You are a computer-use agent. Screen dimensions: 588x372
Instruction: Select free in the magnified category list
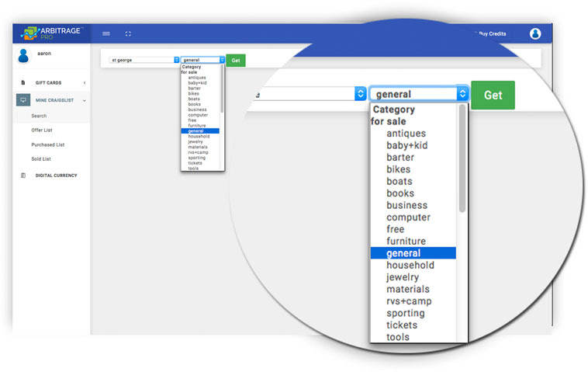[396, 229]
